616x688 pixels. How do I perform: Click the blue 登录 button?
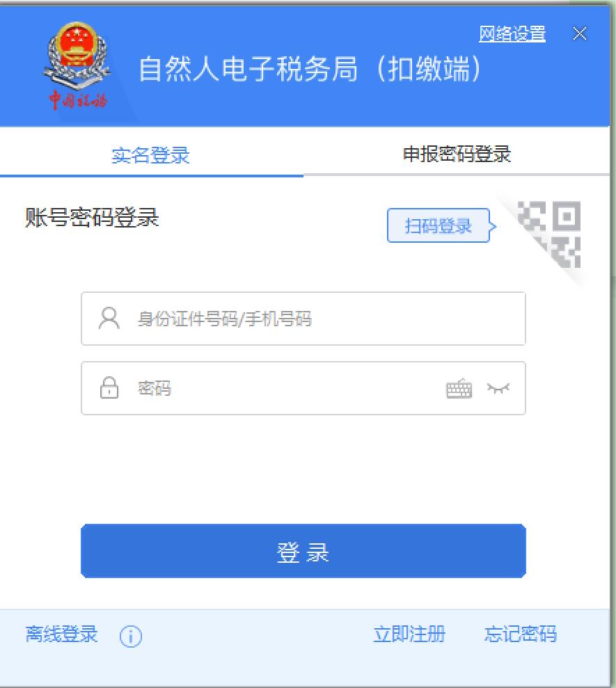coord(303,551)
